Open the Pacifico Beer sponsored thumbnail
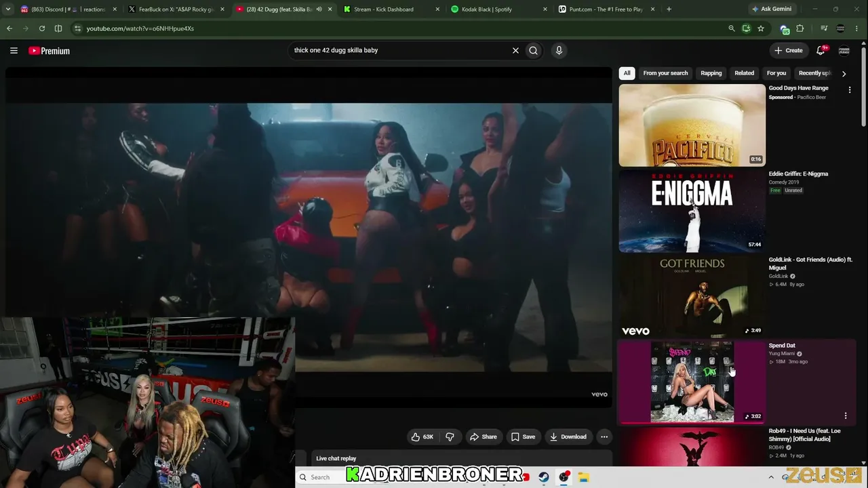 pyautogui.click(x=692, y=125)
